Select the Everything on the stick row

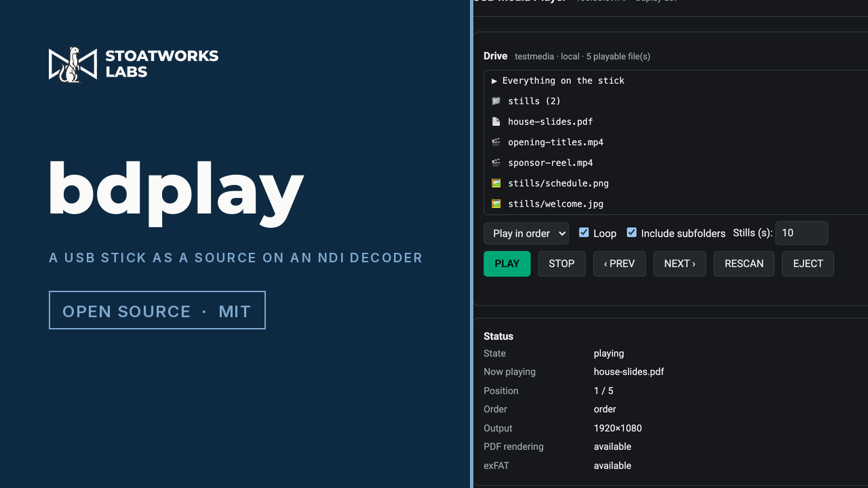point(677,81)
